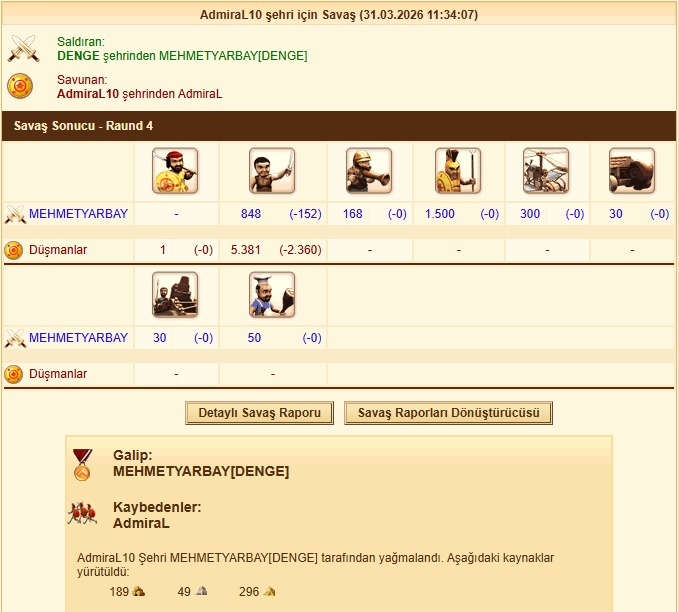Click the first Düşmanlar row label
The height and width of the screenshot is (612, 679).
click(x=58, y=250)
